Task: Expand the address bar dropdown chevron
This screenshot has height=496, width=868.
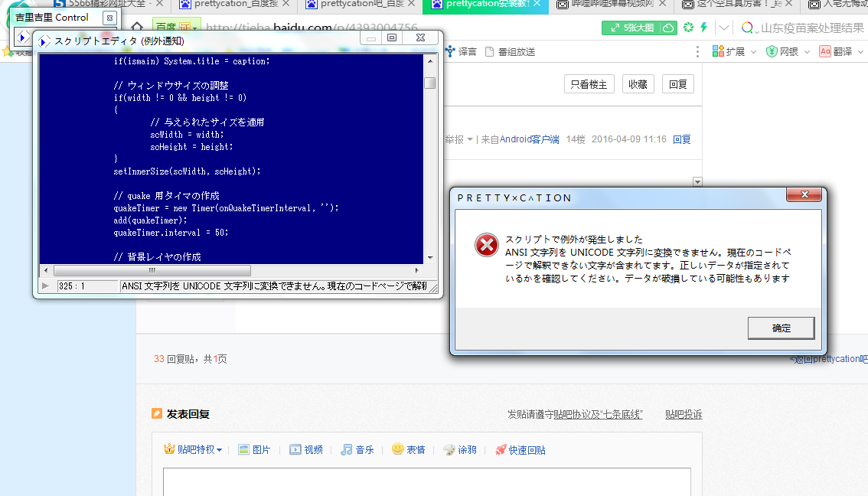Action: (723, 27)
